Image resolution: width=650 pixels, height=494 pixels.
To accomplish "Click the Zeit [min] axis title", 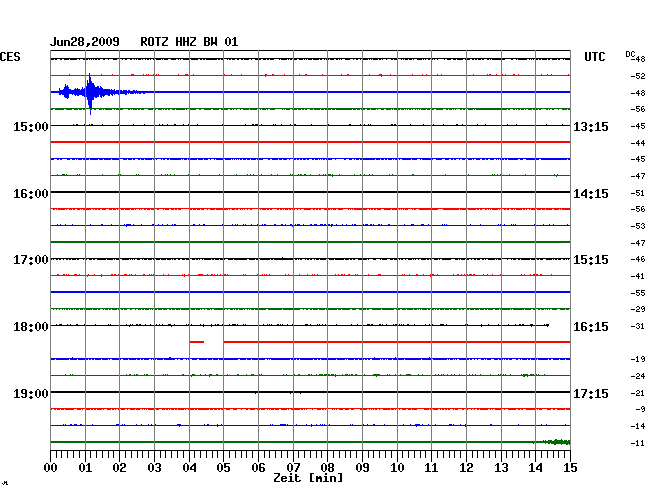I will [x=308, y=478].
